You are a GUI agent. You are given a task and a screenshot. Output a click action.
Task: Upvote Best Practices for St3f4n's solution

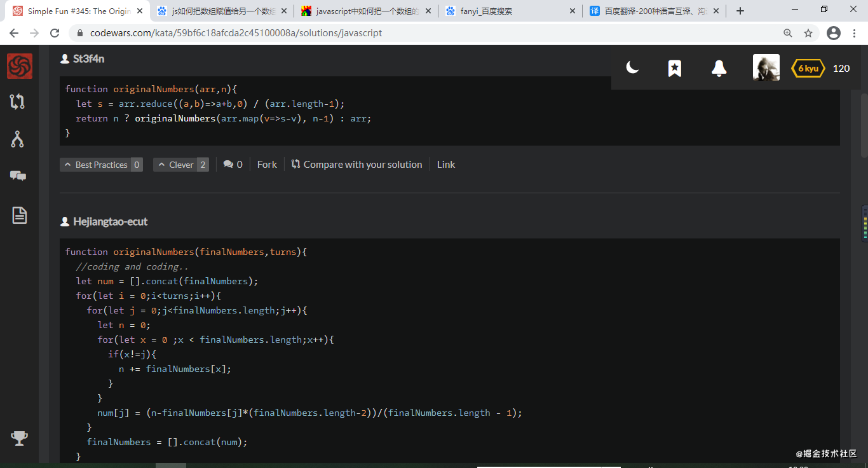click(x=101, y=165)
